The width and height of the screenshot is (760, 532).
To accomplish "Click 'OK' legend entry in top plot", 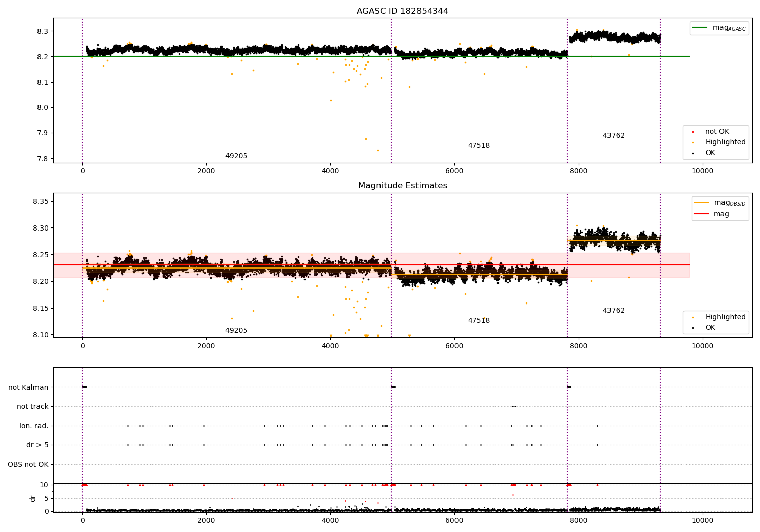I will point(704,153).
